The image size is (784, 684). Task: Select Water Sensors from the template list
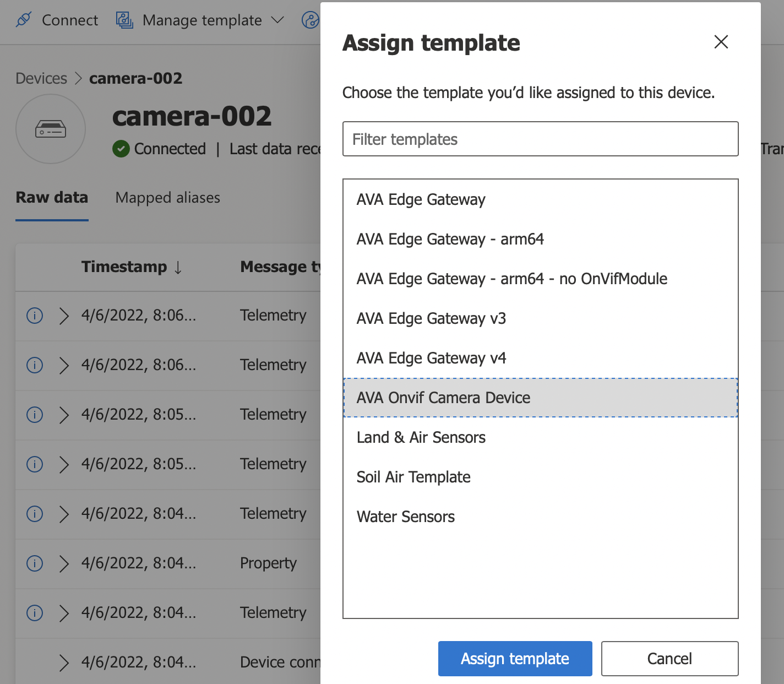tap(406, 517)
